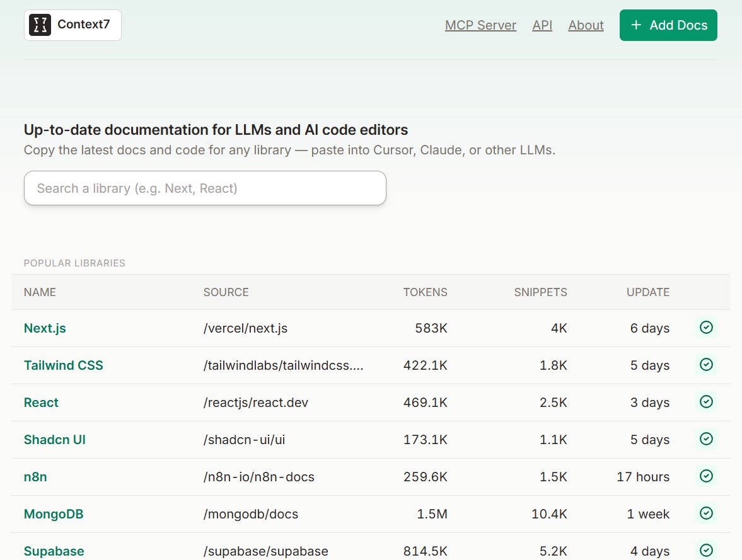
Task: Open the Shadcn UI library
Action: pyautogui.click(x=55, y=440)
